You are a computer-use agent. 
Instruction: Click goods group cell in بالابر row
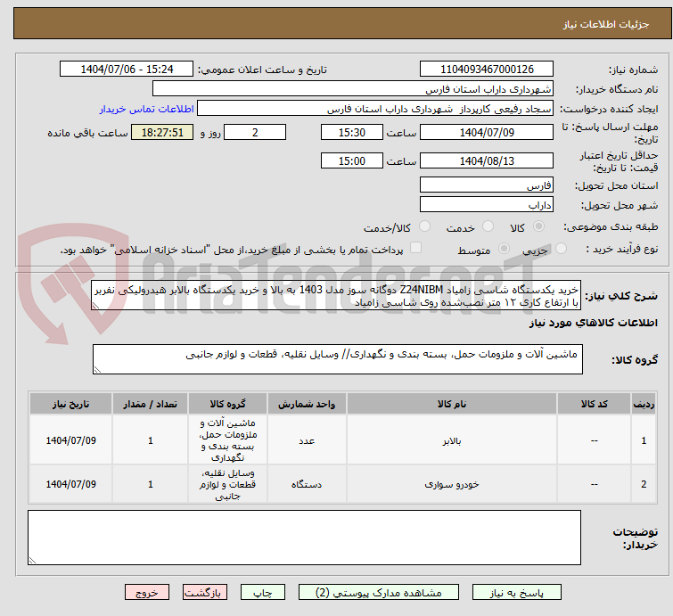pyautogui.click(x=227, y=440)
